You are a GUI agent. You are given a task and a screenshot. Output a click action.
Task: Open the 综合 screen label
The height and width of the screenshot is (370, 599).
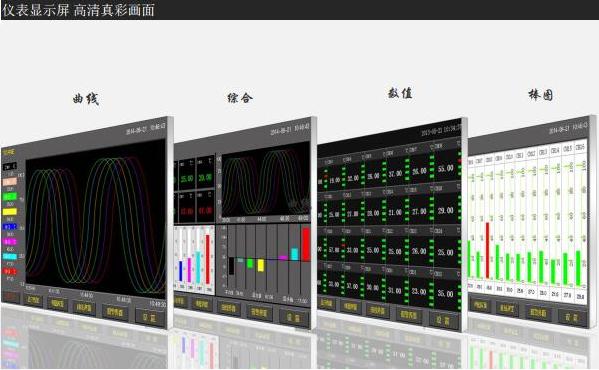240,98
